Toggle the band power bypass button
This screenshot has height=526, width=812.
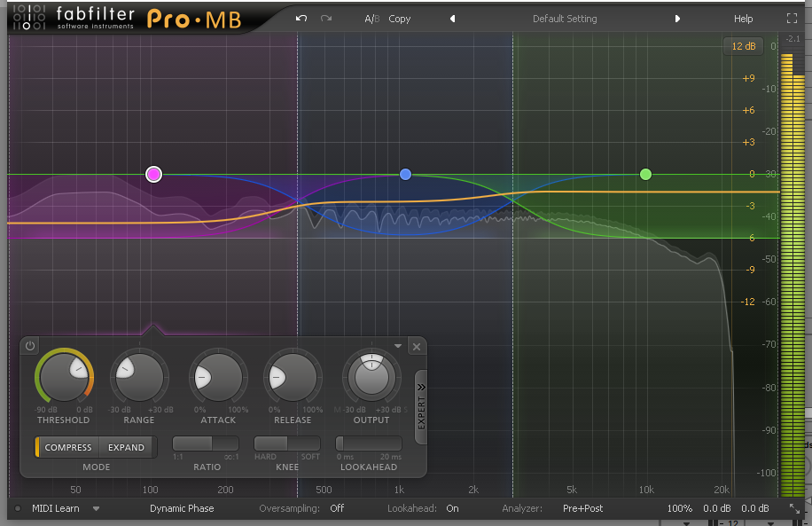pos(30,346)
